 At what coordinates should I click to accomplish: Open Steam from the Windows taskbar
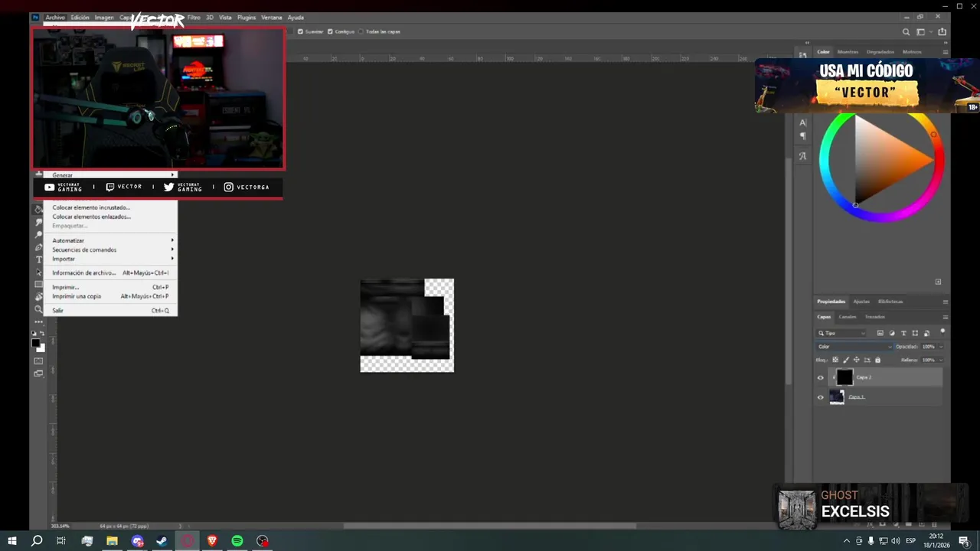tap(162, 541)
